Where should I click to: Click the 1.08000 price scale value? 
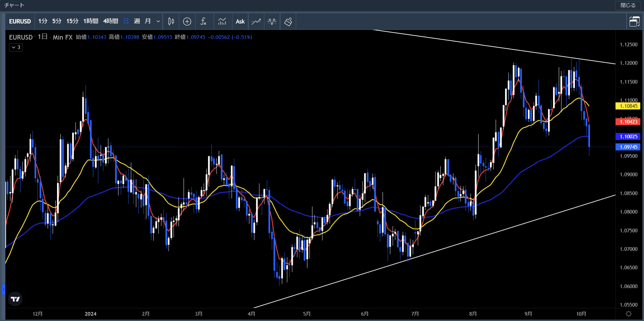pyautogui.click(x=629, y=212)
